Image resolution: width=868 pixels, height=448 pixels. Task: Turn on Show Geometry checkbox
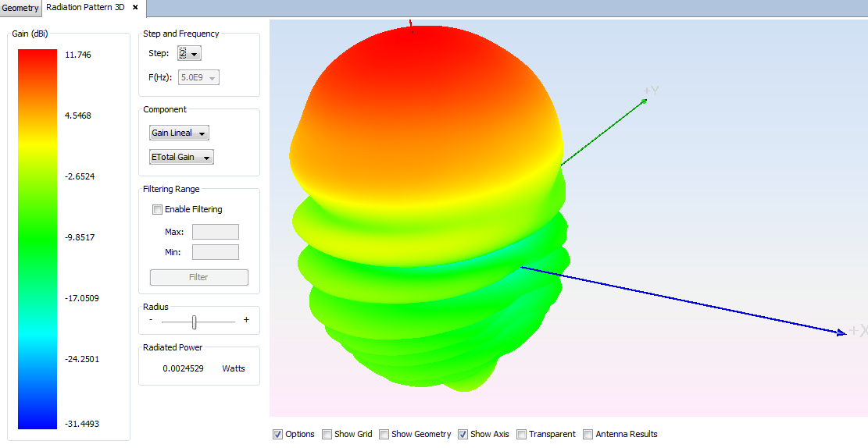[x=384, y=434]
